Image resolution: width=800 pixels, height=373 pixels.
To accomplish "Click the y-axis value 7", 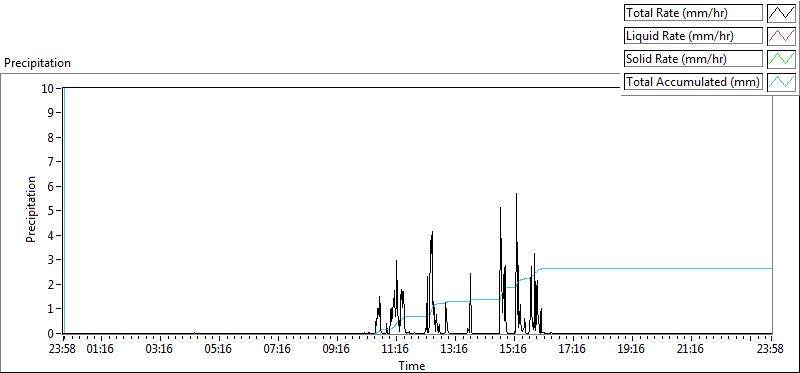I will pyautogui.click(x=51, y=162).
